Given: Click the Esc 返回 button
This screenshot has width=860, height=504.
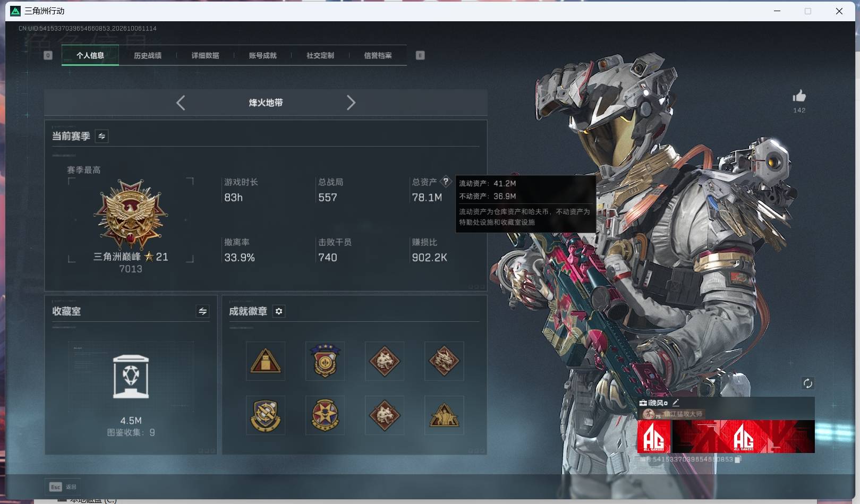Looking at the screenshot, I should point(63,486).
